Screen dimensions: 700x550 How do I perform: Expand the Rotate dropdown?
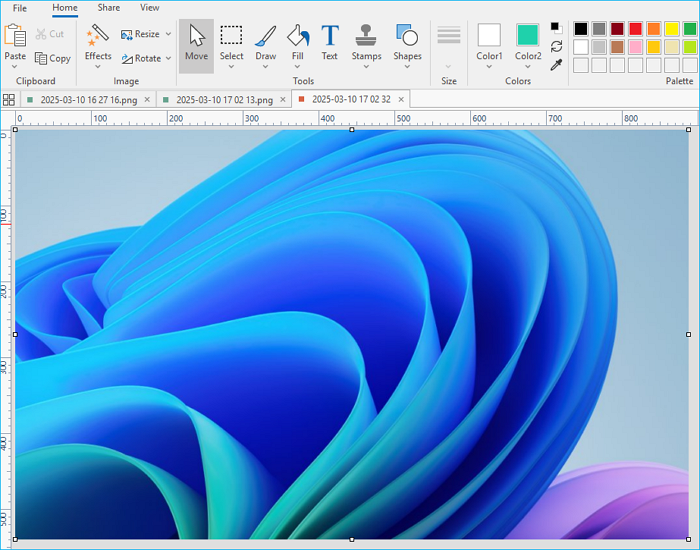click(x=167, y=59)
